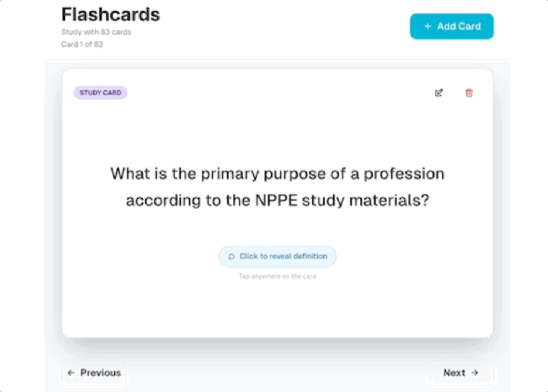Go to the Previous card
The image size is (548, 392).
pyautogui.click(x=94, y=373)
